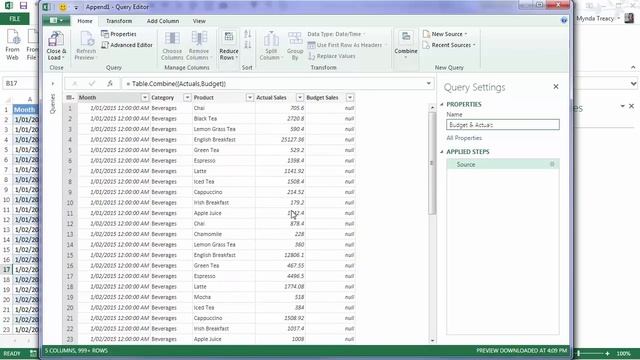Click the Source step settings gear
This screenshot has width=640, height=360.
pos(552,164)
